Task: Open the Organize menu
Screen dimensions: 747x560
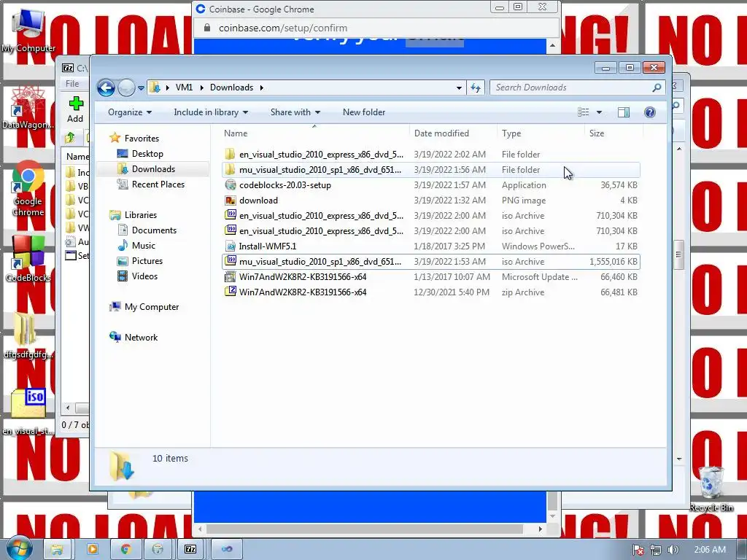Action: [130, 112]
